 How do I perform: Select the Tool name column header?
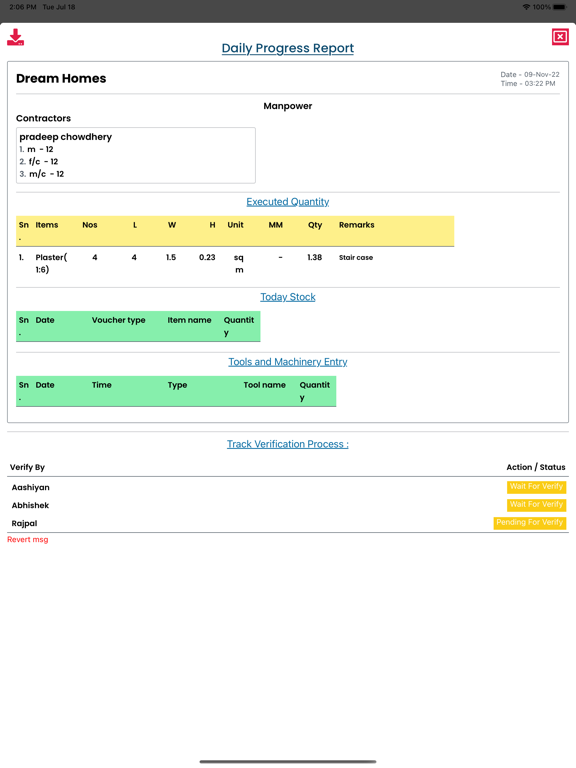pos(264,385)
